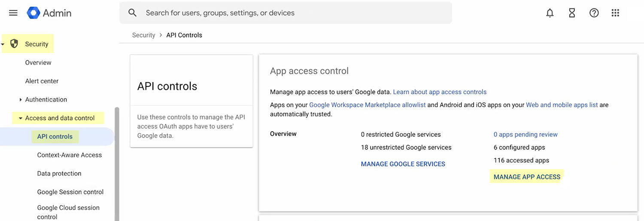Open the Google apps grid
Viewport: 644px width, 221px height.
coord(615,13)
